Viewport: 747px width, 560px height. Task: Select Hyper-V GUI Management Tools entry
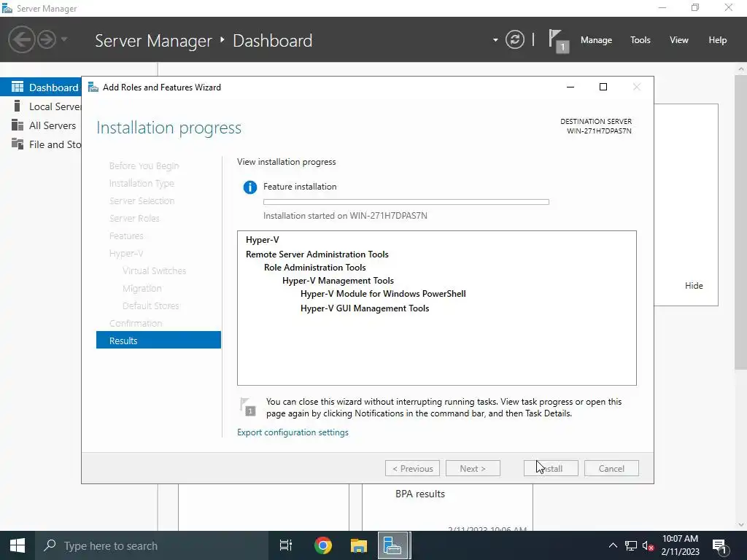365,308
